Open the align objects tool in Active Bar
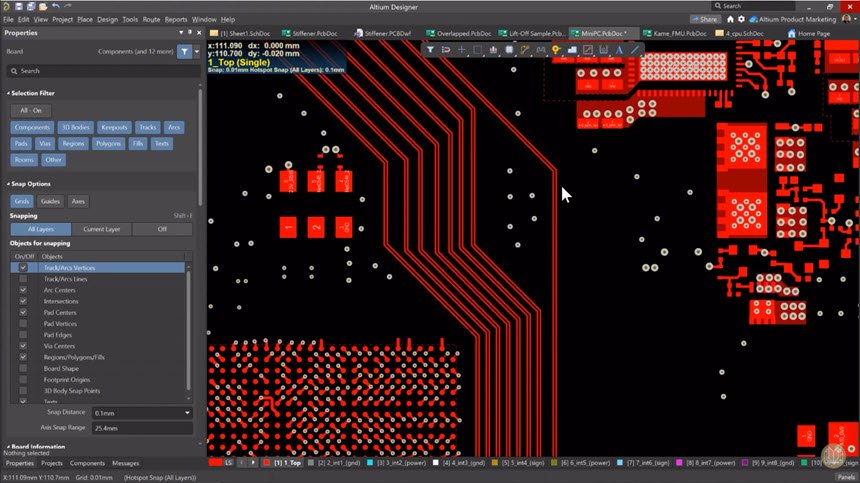 click(493, 50)
